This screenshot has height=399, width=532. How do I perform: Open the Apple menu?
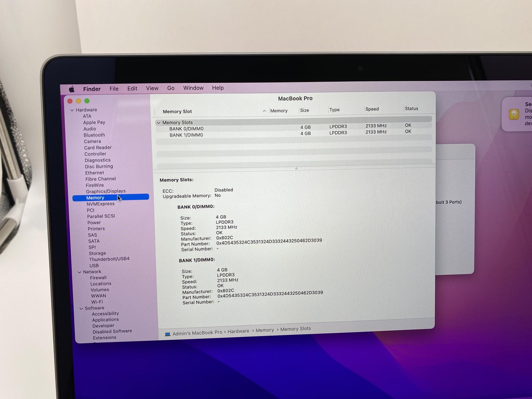pos(72,89)
